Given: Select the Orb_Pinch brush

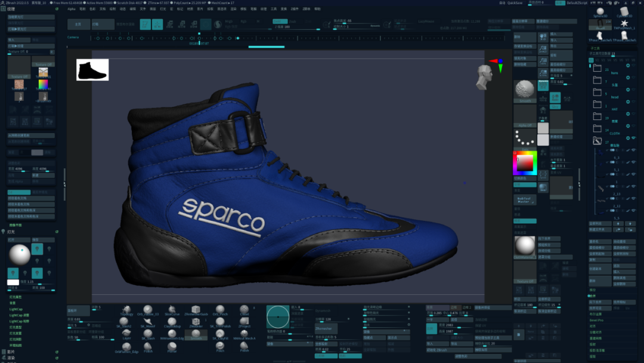Looking at the screenshot, I should point(220,310).
